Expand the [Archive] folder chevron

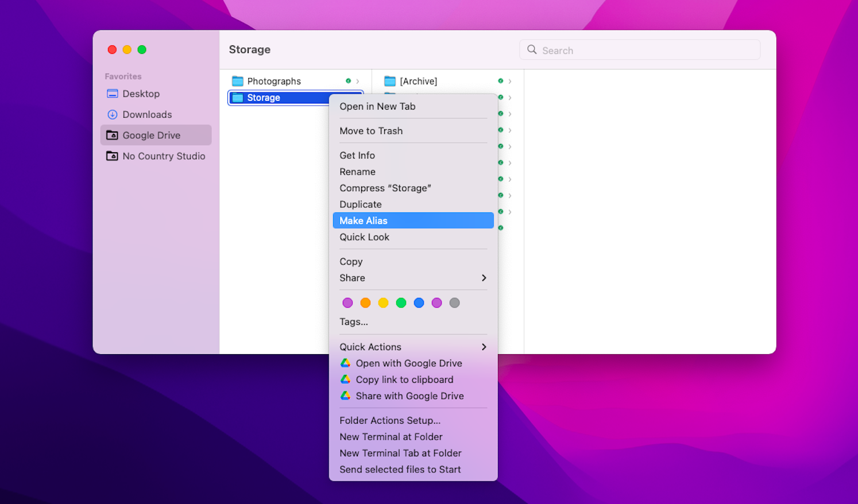click(x=510, y=81)
